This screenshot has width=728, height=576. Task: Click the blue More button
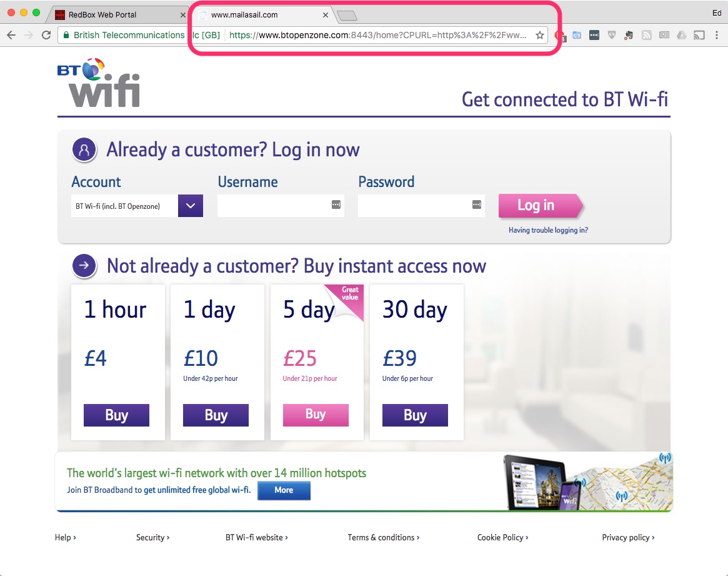tap(284, 490)
